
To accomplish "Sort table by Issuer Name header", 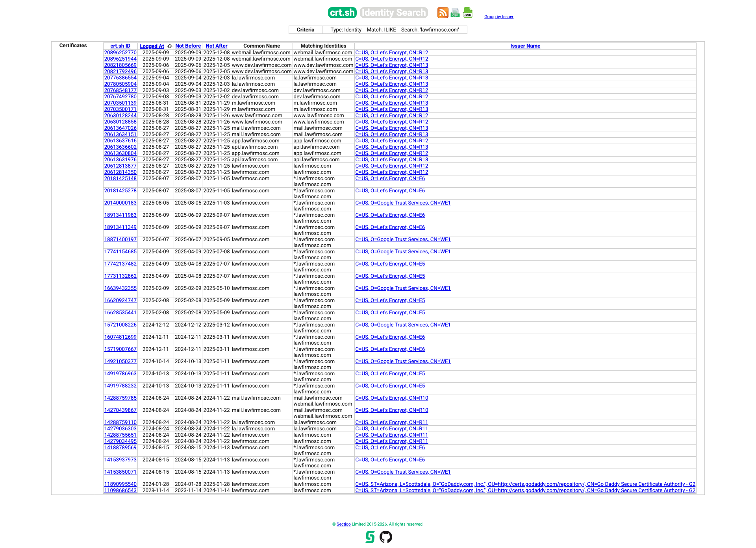I will (525, 46).
